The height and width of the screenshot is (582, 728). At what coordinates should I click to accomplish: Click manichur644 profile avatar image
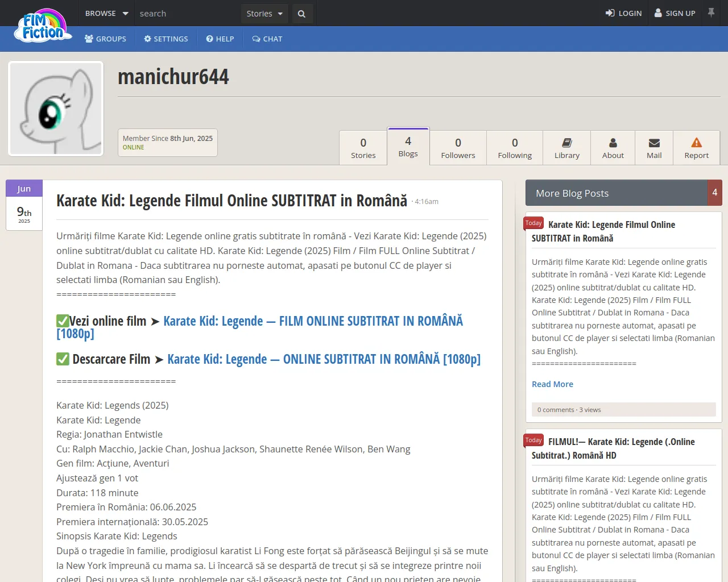click(x=56, y=109)
